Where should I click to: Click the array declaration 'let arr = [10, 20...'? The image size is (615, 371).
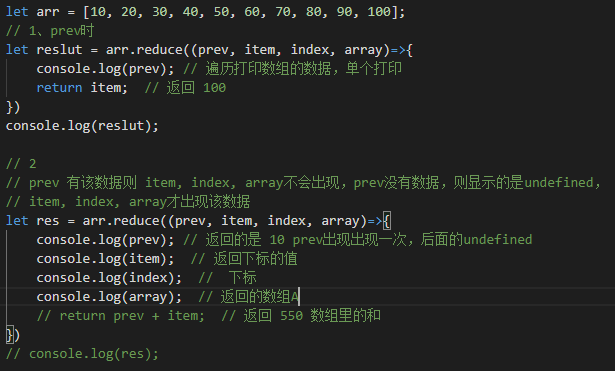[x=205, y=12]
